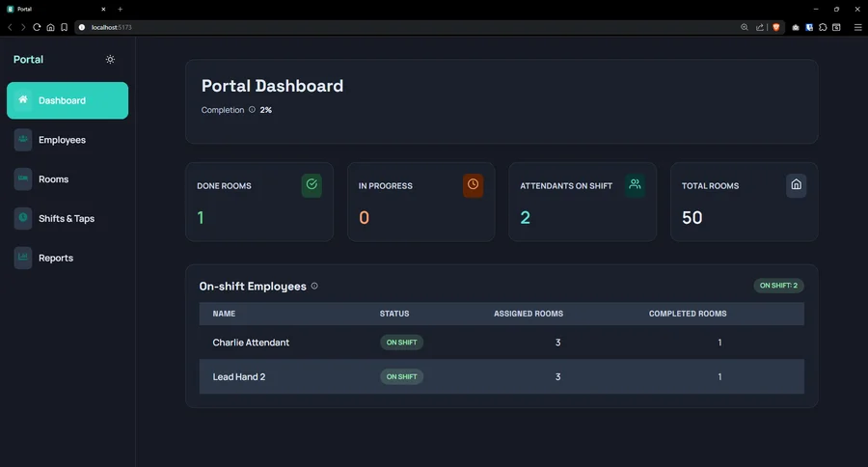Open a new browser tab with plus
Viewport: 868px width, 467px height.
(x=121, y=9)
